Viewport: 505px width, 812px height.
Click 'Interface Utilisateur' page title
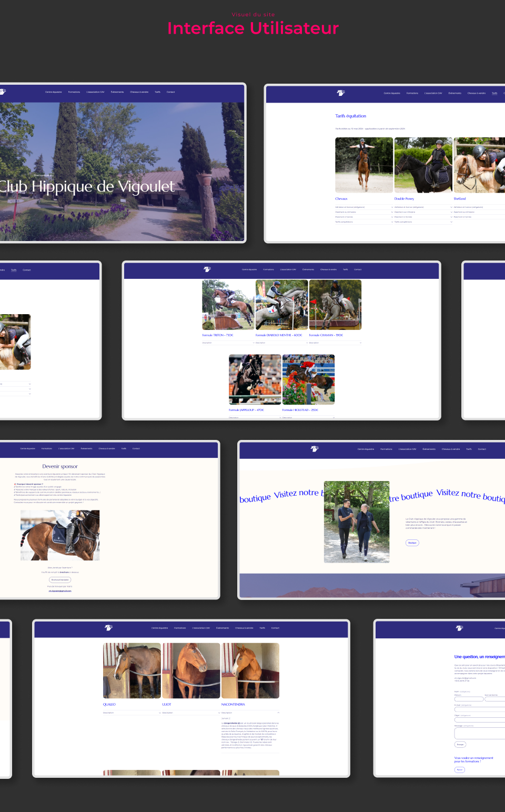(253, 28)
